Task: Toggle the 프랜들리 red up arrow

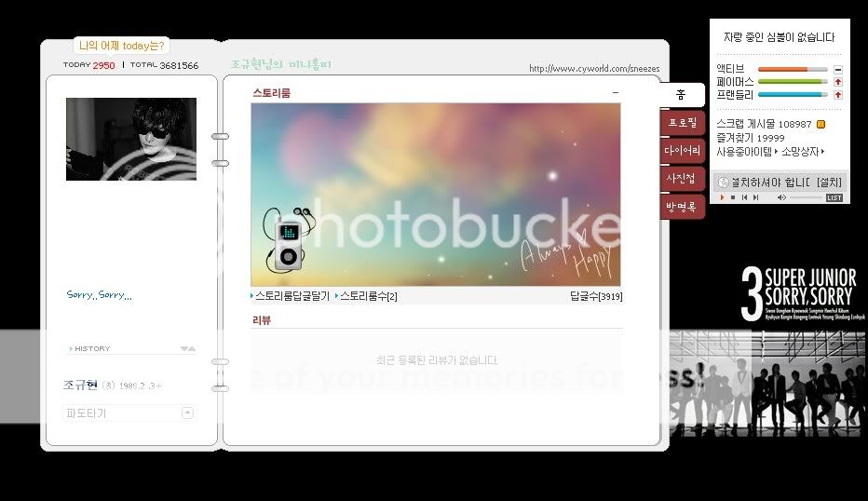Action: pyautogui.click(x=838, y=95)
